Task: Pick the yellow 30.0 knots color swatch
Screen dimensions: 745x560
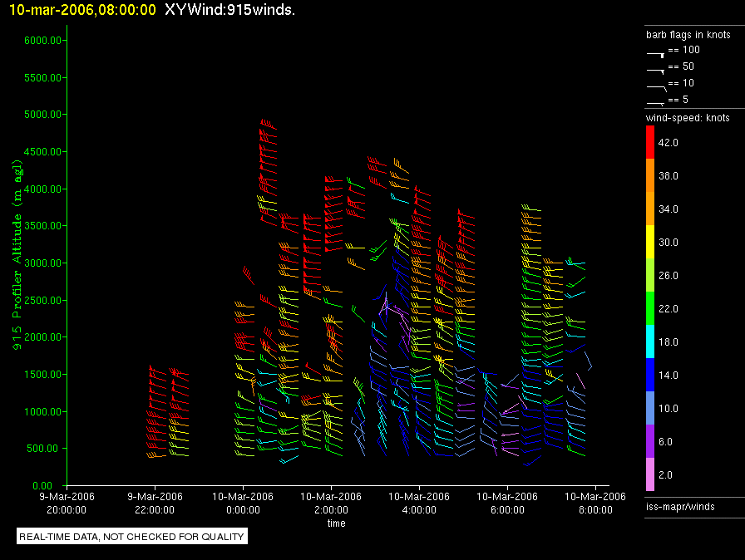Action: 650,243
